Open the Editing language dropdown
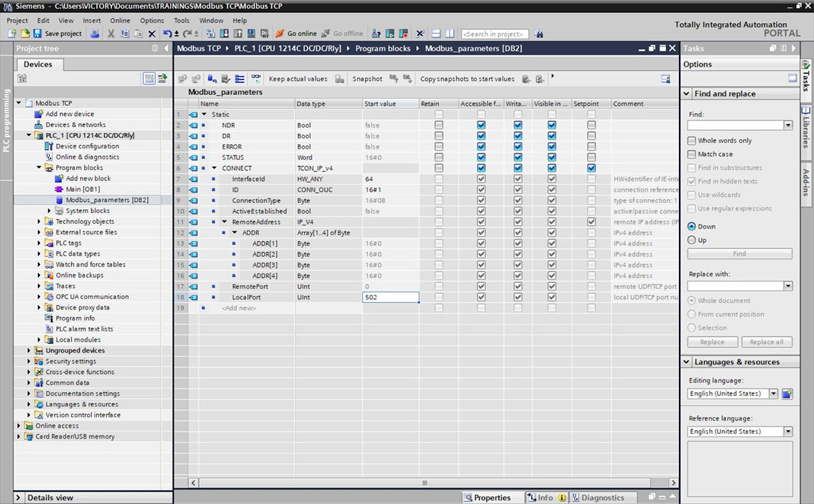Viewport: 814px width, 504px height. point(774,393)
